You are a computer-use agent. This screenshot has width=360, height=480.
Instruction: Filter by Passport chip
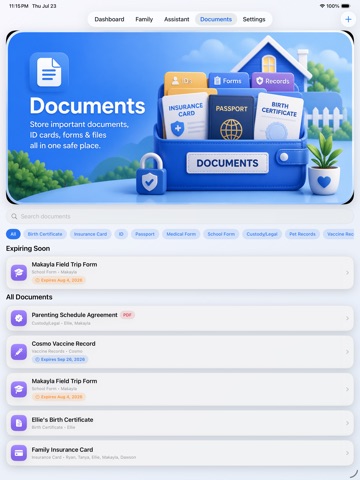[x=145, y=234]
